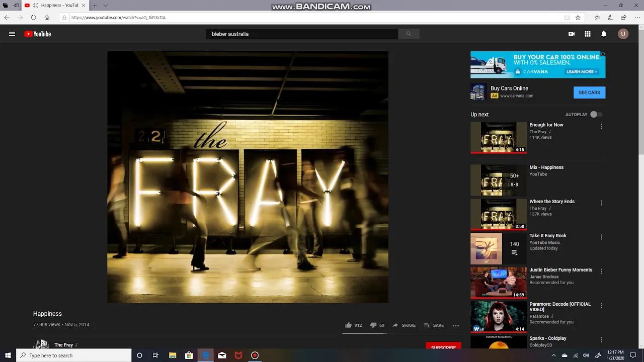Open the Windows Start menu
The width and height of the screenshot is (644, 362).
tap(8, 355)
